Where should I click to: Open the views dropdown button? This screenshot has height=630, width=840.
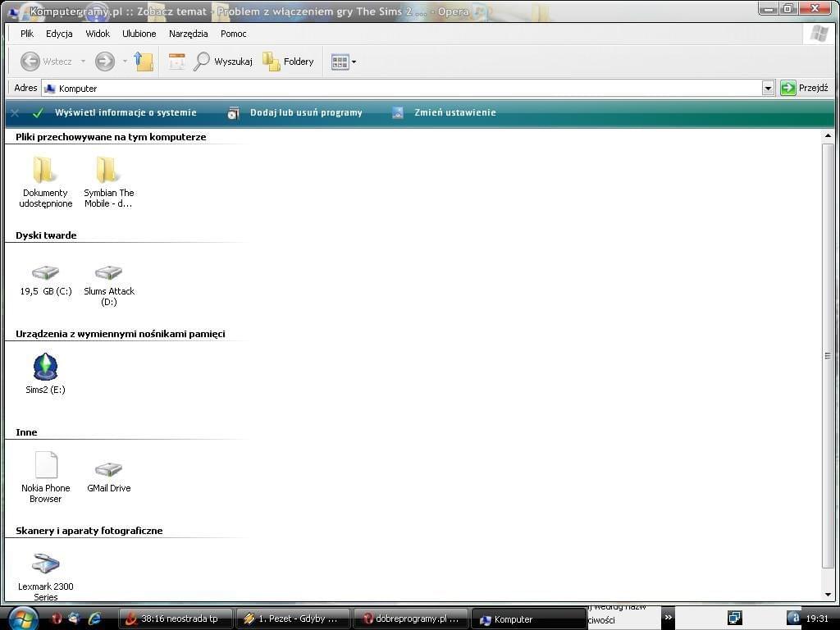[344, 62]
